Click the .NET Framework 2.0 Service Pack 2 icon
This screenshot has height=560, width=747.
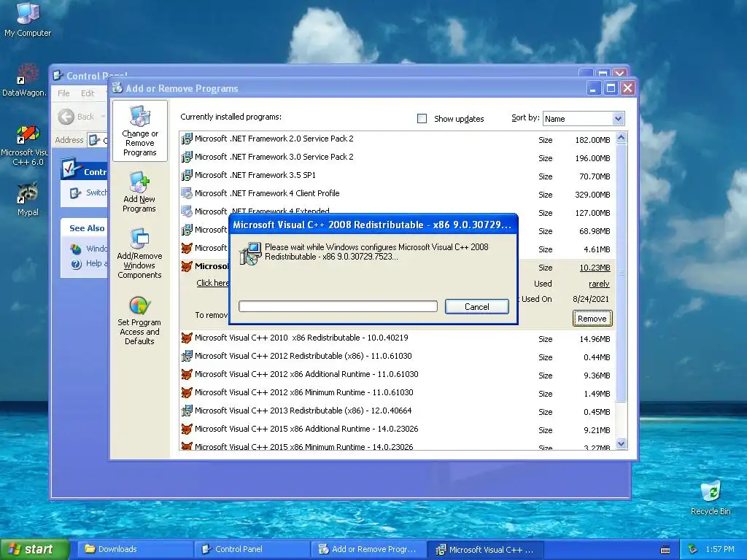tap(187, 139)
